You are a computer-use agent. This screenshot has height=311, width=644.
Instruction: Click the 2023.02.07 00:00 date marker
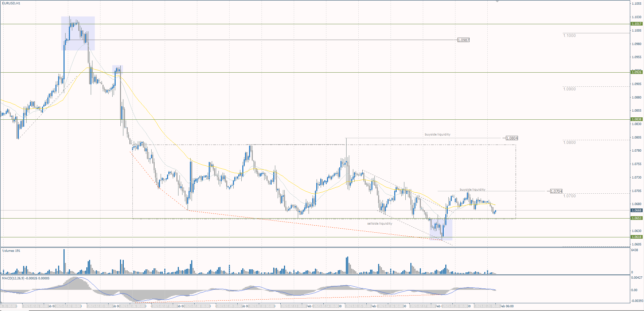point(165,306)
